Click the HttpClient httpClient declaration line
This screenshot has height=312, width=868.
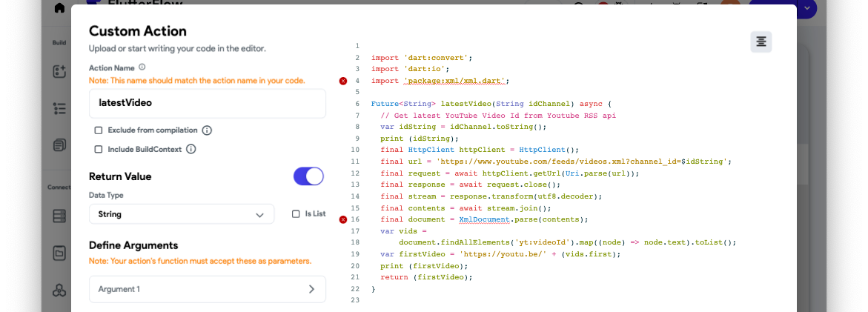coord(480,150)
